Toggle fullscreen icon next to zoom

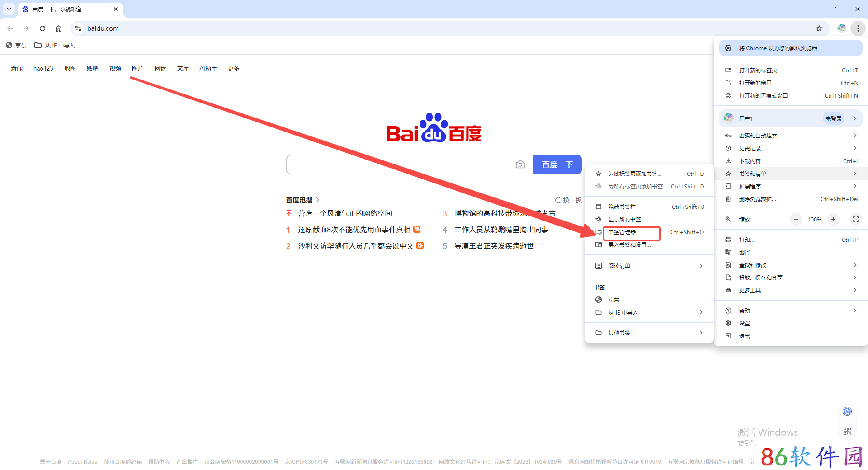coord(856,219)
